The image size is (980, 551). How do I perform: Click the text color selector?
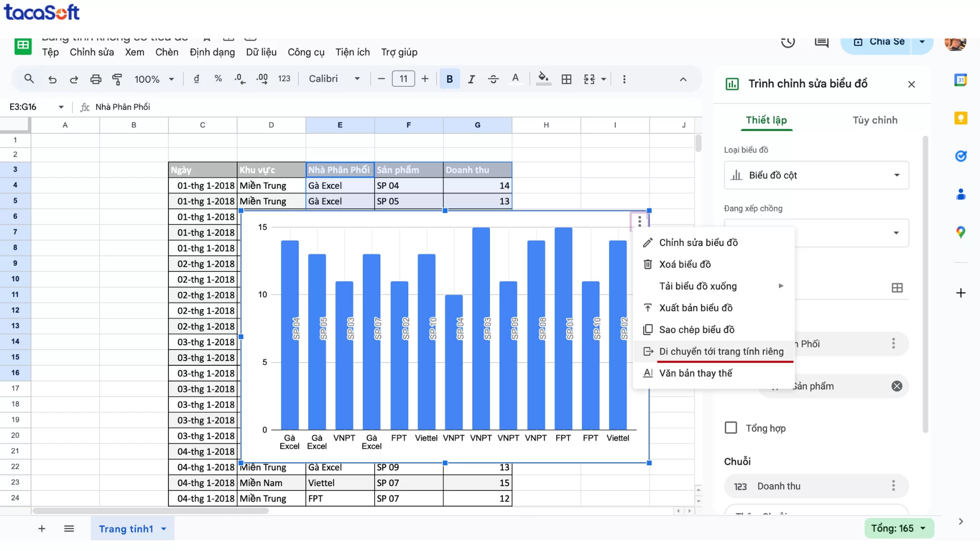pos(516,79)
